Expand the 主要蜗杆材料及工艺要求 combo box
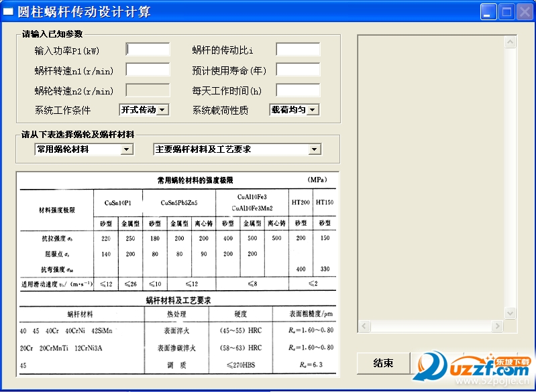The height and width of the screenshot is (392, 536). [315, 149]
